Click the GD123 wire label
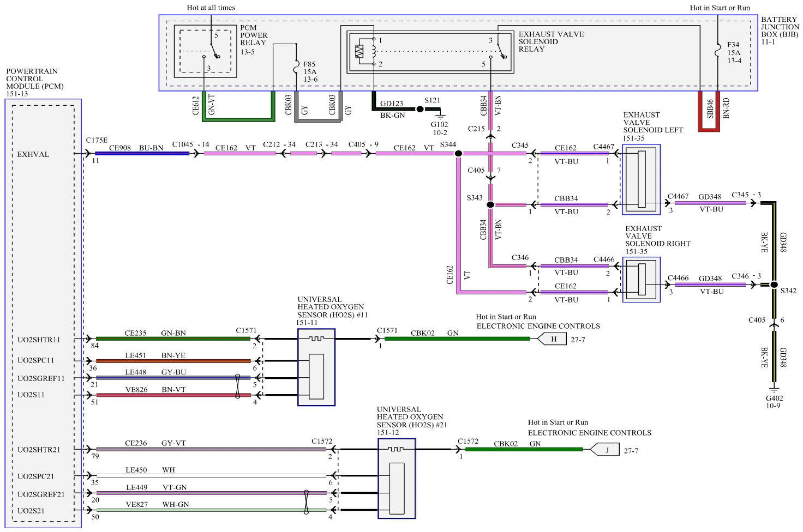 392,104
